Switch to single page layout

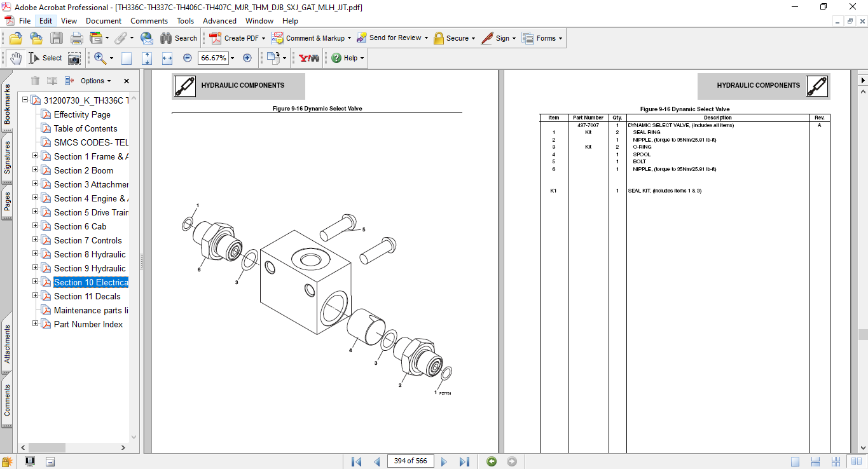coord(796,461)
